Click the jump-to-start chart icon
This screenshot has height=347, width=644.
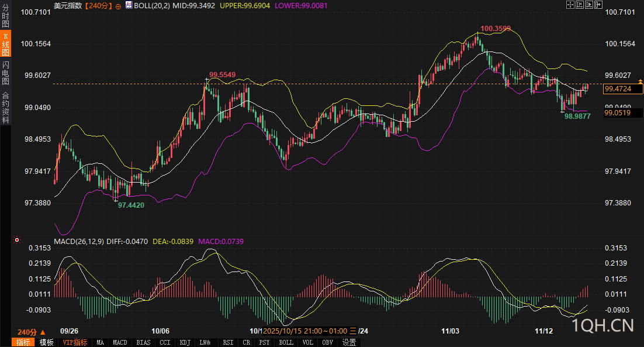click(580, 5)
